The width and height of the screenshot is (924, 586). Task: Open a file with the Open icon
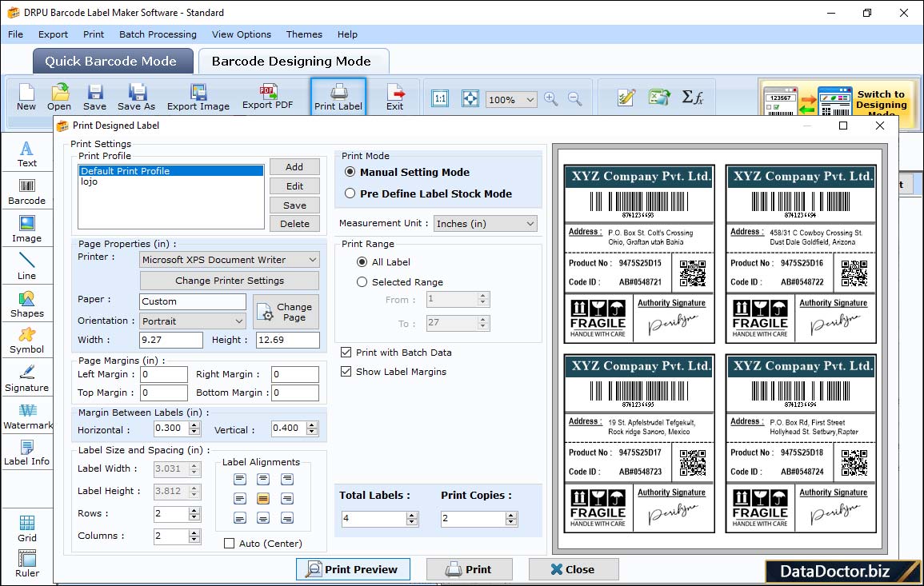pos(59,98)
